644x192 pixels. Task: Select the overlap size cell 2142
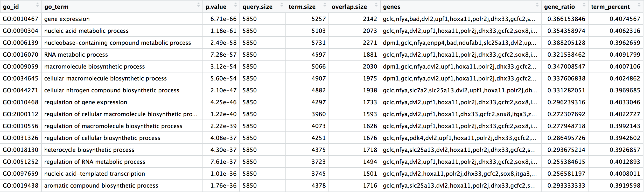tap(370, 19)
